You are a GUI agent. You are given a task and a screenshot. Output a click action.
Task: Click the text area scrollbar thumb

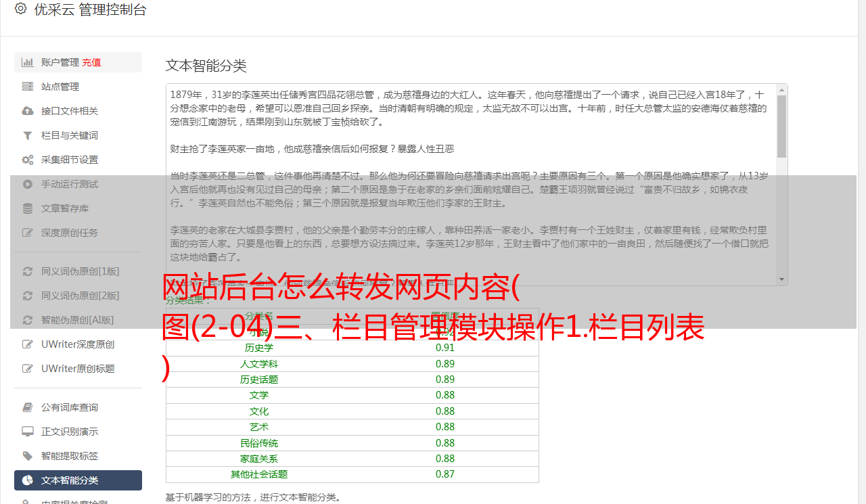pos(782,126)
